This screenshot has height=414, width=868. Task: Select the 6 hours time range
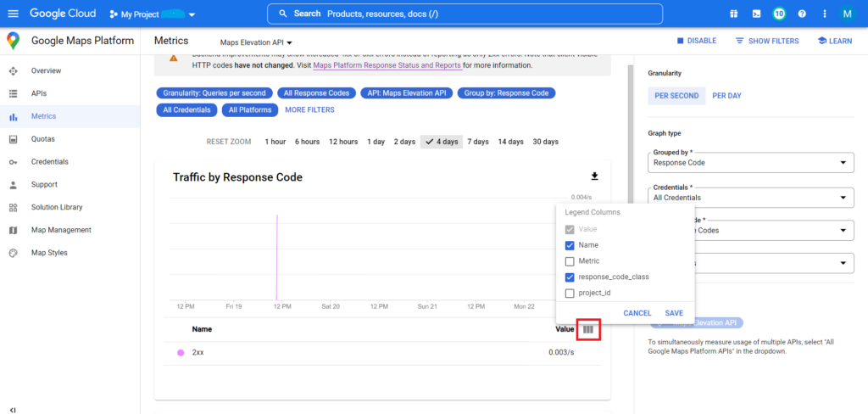point(307,142)
